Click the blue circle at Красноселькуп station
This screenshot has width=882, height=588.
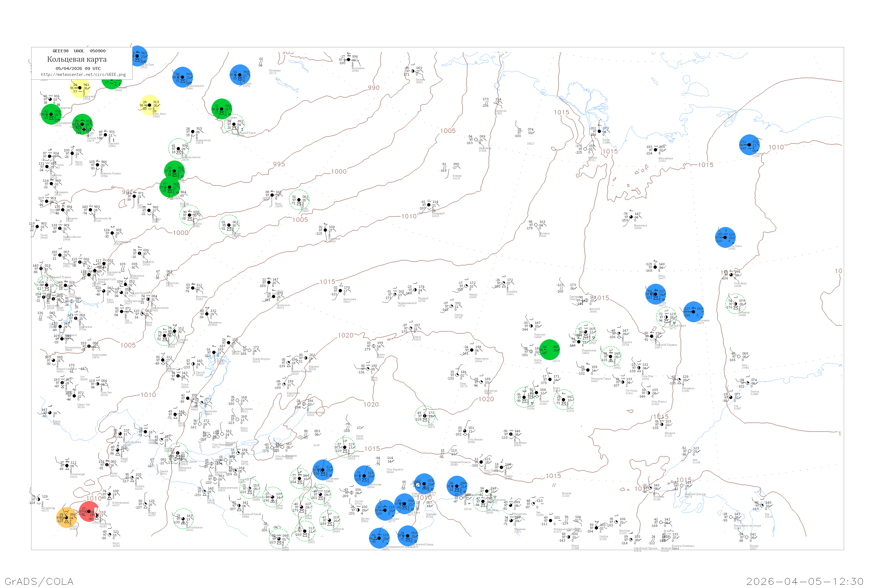tap(183, 77)
